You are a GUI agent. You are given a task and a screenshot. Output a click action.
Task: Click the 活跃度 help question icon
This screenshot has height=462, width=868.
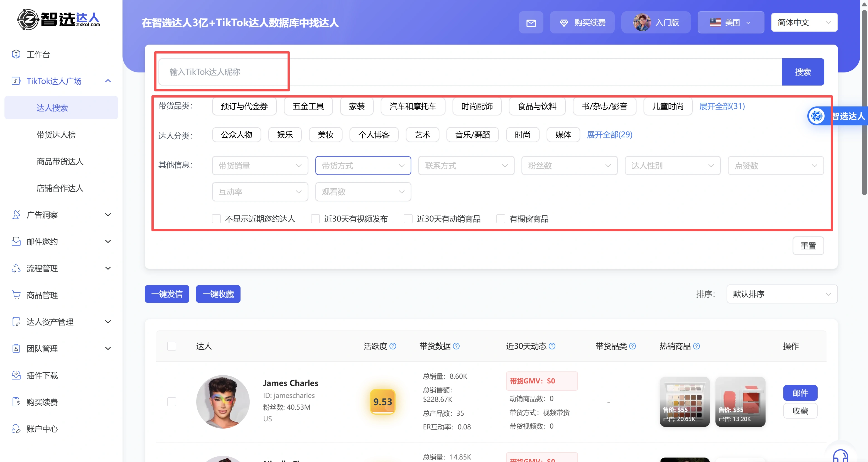(393, 346)
